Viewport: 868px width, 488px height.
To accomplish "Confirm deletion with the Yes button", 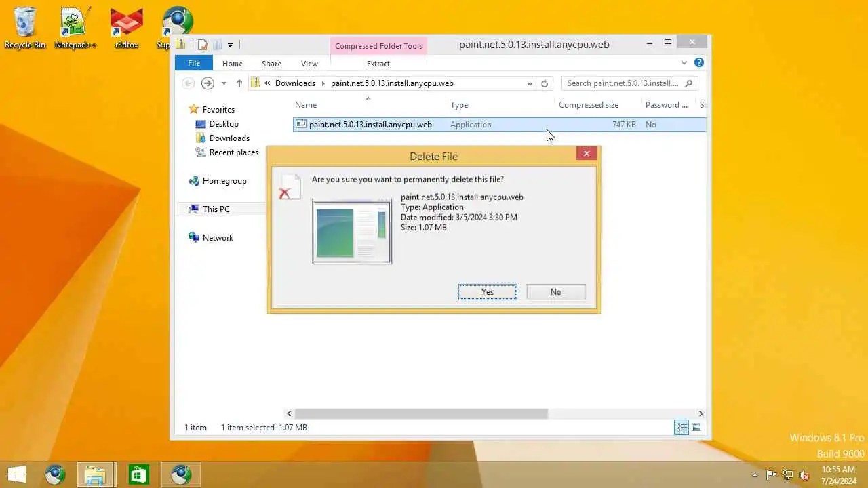I will tap(488, 292).
